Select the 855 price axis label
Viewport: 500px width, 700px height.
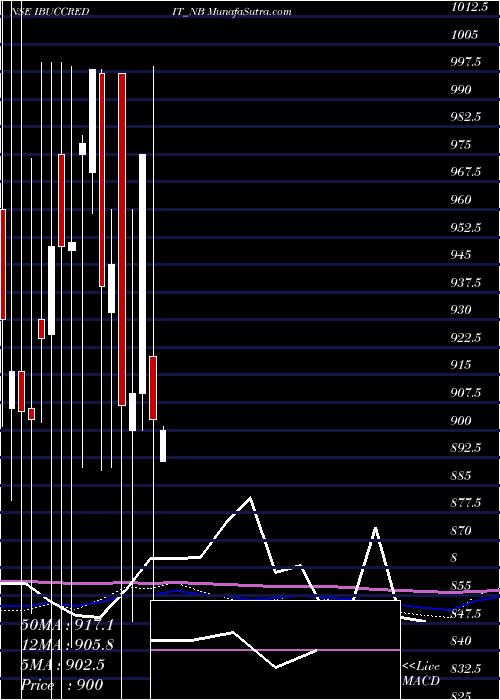[461, 586]
